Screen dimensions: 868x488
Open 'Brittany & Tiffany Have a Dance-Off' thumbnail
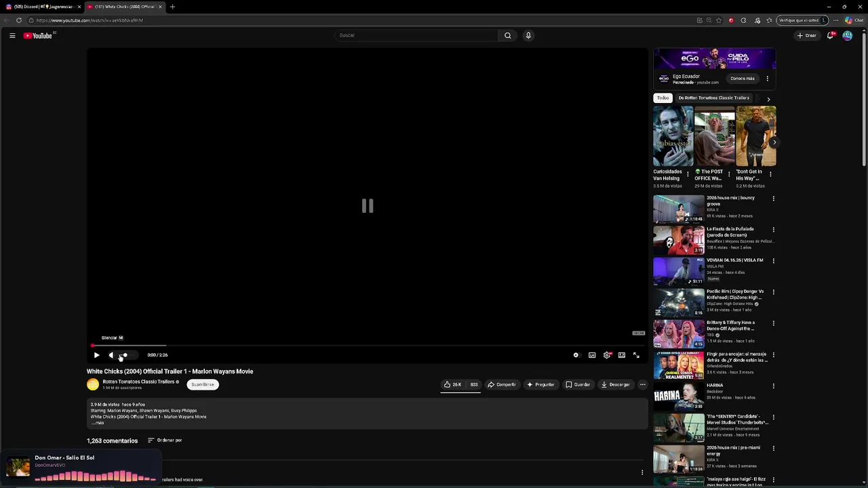tap(679, 334)
